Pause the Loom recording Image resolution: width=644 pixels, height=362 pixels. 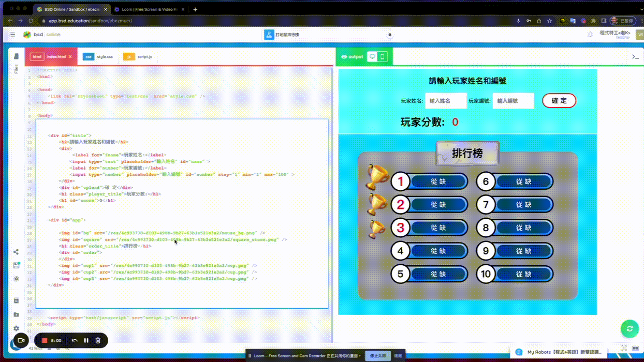[86, 340]
